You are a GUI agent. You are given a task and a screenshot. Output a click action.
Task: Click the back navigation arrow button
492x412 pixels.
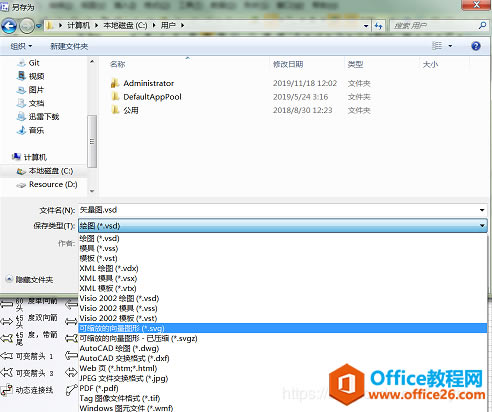point(9,26)
